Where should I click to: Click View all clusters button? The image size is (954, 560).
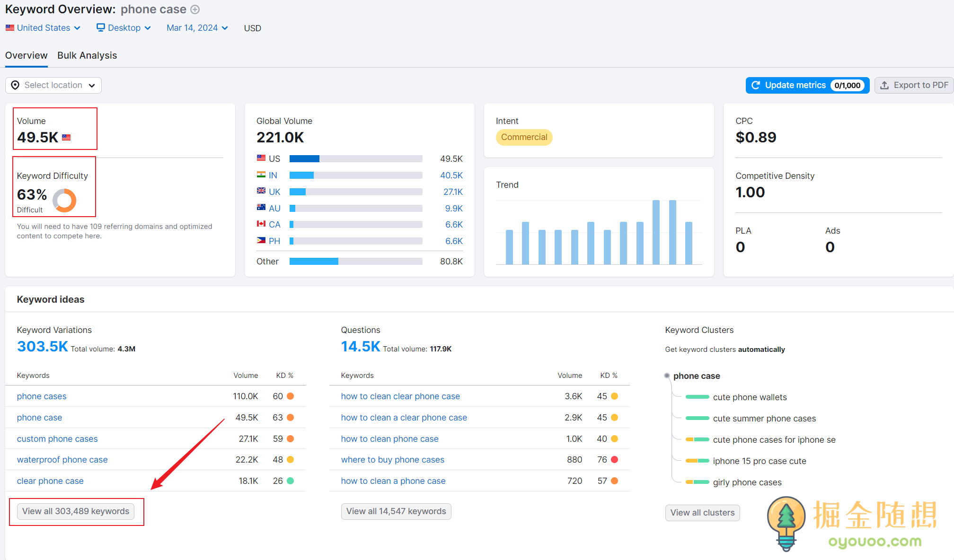[702, 513]
